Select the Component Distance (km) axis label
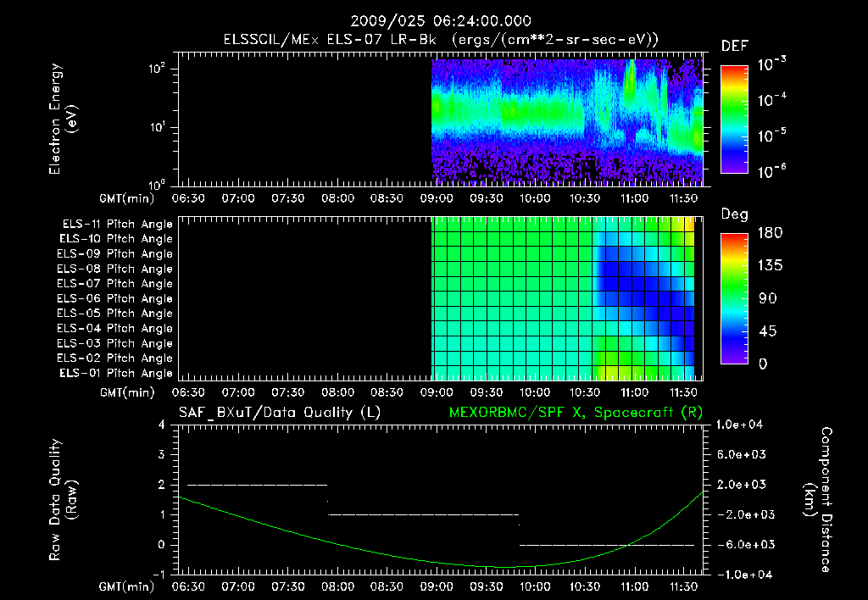The image size is (868, 600). click(818, 500)
